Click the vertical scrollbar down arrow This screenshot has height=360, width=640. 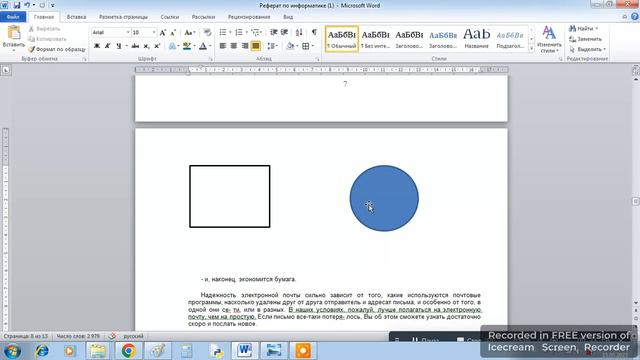pos(636,302)
